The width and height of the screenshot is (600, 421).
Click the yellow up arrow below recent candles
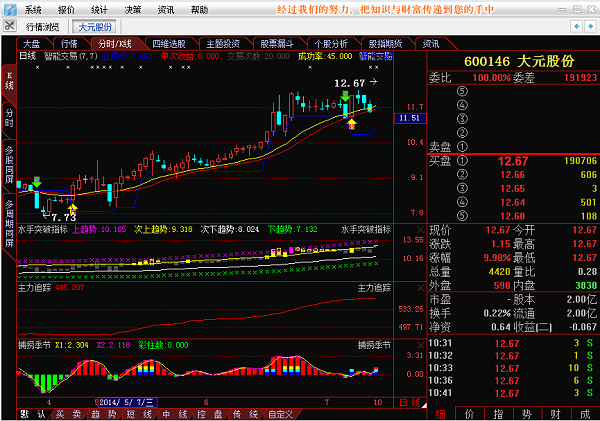[x=351, y=122]
